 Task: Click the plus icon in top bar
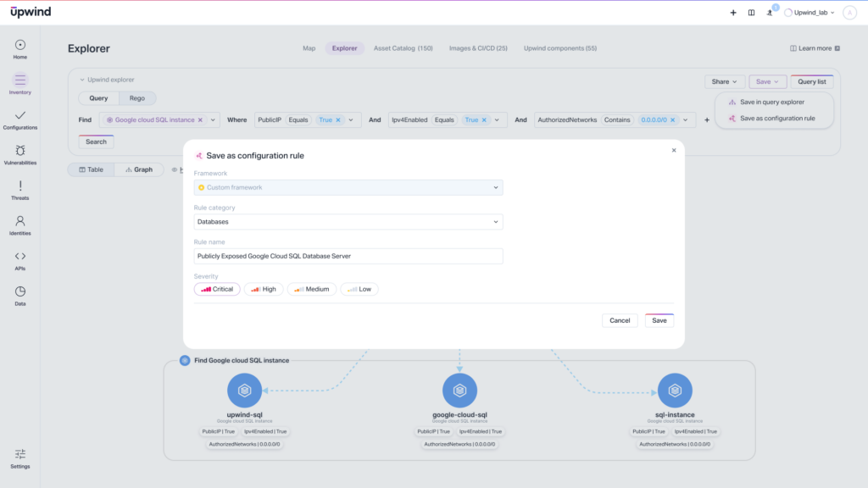click(x=733, y=13)
